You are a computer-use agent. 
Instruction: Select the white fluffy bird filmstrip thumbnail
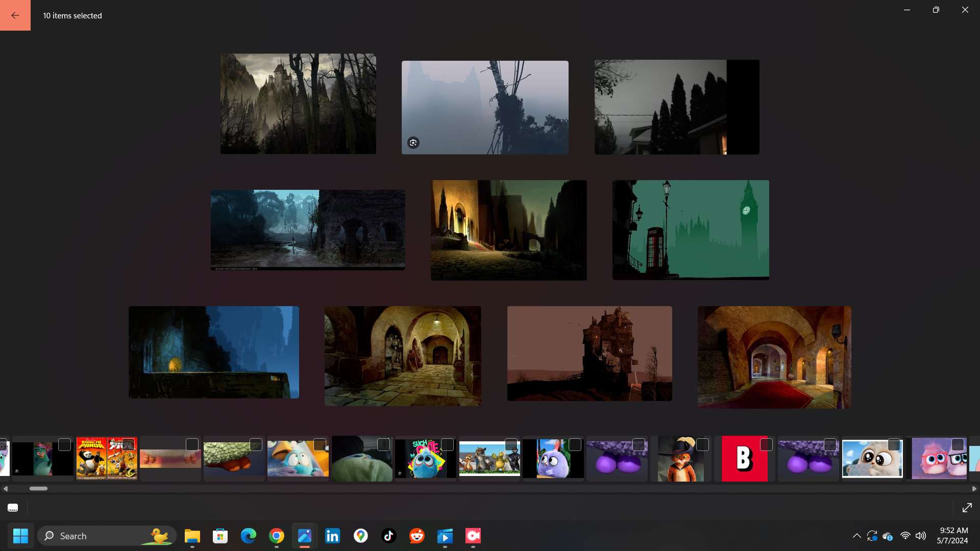(x=872, y=459)
